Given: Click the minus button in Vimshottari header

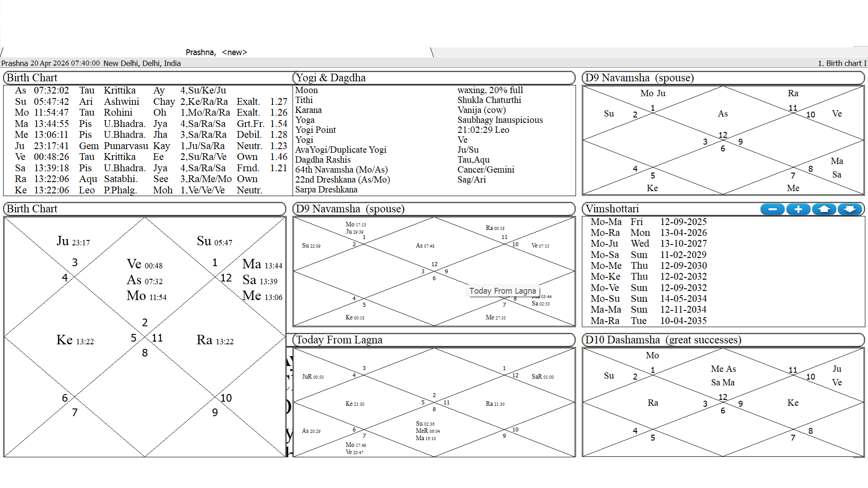Looking at the screenshot, I should tap(772, 209).
